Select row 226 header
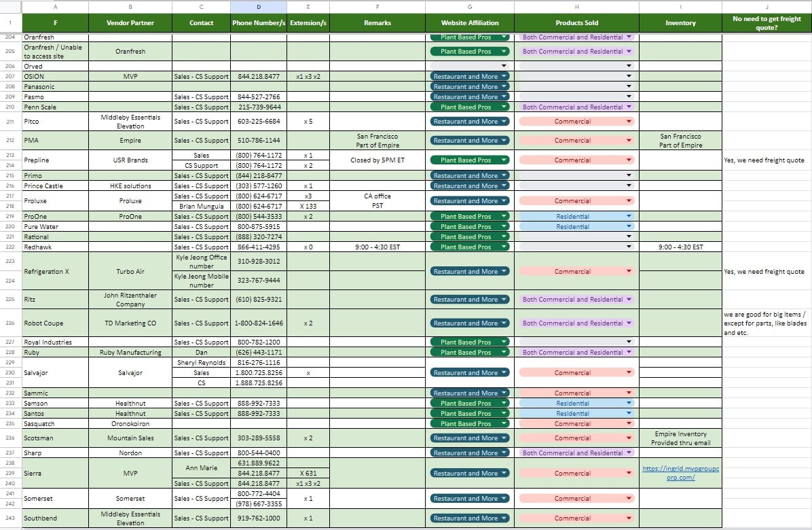This screenshot has height=530, width=812. (x=10, y=323)
